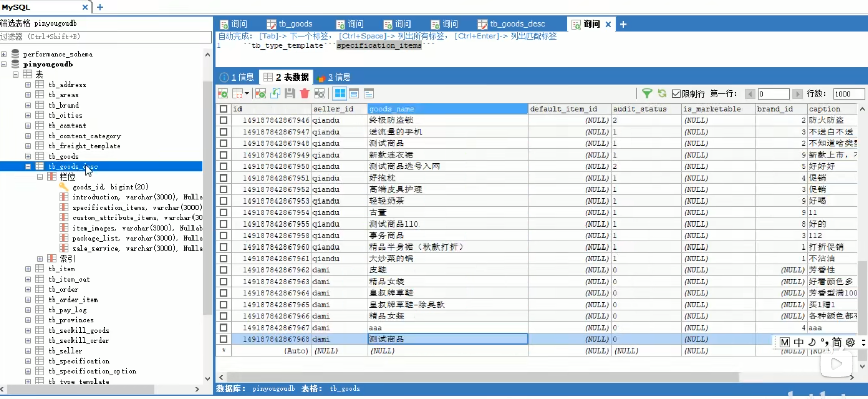Click the IME M logo icon
The height and width of the screenshot is (399, 868).
point(785,342)
